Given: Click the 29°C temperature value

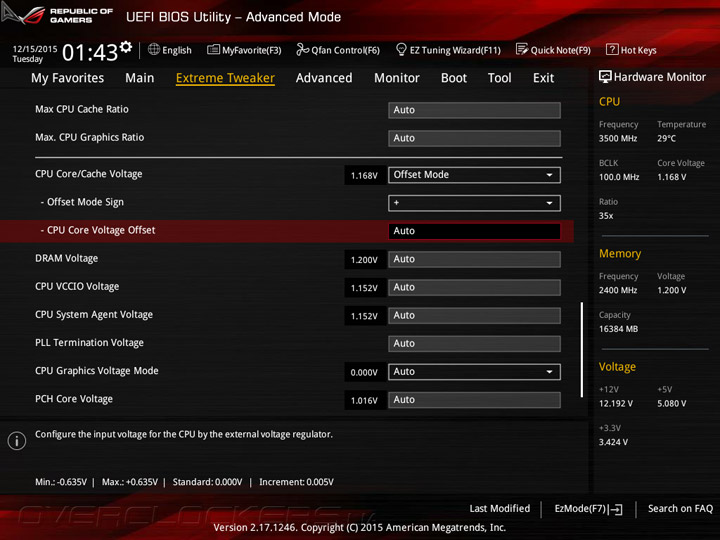Looking at the screenshot, I should (x=666, y=138).
